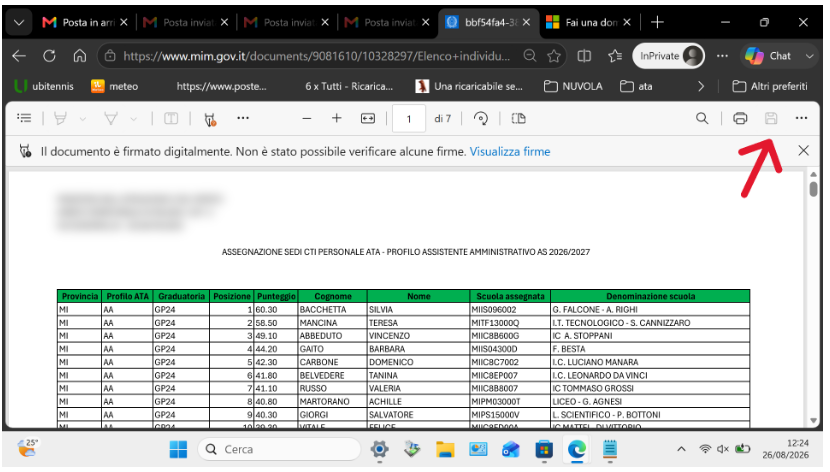Click the InPrivate profile button

pyautogui.click(x=669, y=56)
